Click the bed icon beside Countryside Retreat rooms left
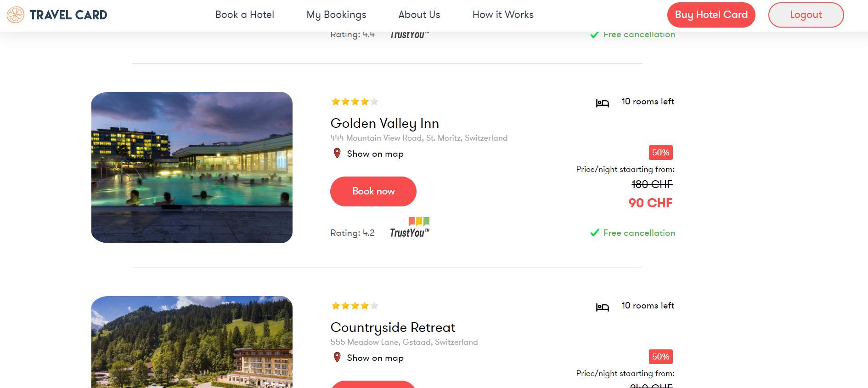Screen dimensions: 868x388 (x=602, y=307)
